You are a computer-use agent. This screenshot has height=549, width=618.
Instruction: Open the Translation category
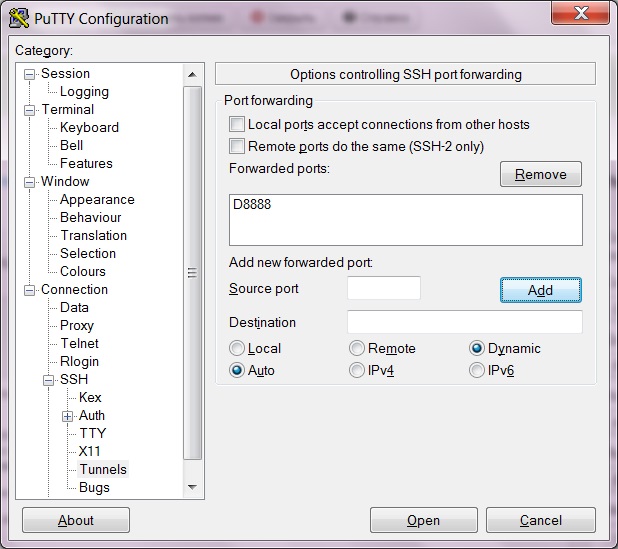click(x=94, y=235)
